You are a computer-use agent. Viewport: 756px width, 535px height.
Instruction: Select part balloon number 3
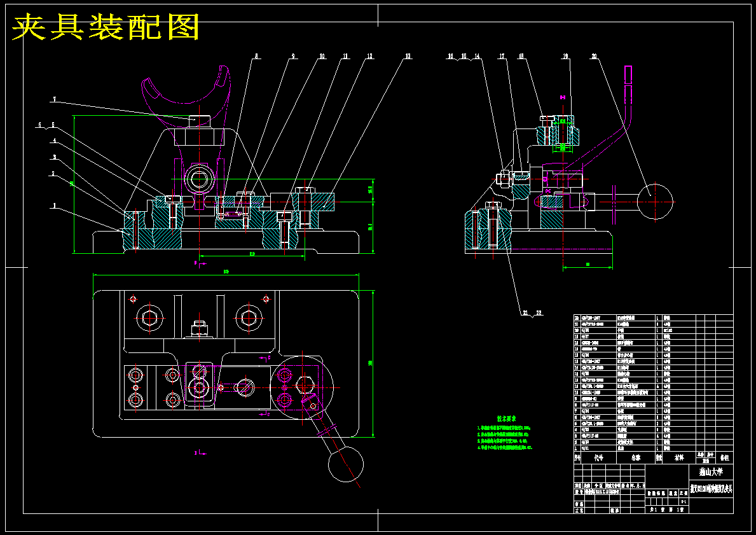click(55, 156)
